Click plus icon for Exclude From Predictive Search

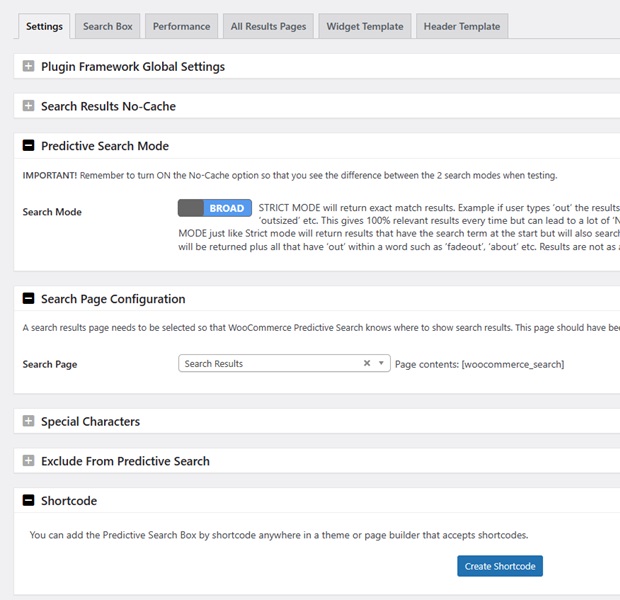29,461
